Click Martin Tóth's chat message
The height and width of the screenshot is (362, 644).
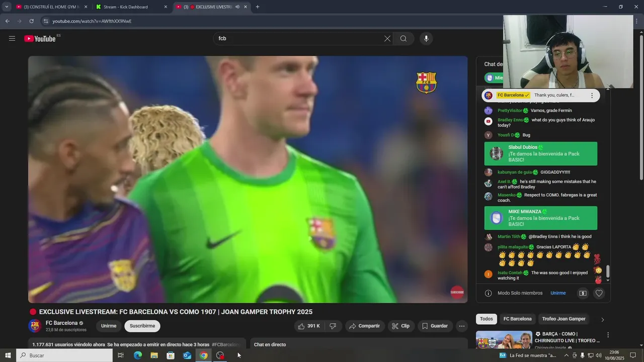(560, 237)
